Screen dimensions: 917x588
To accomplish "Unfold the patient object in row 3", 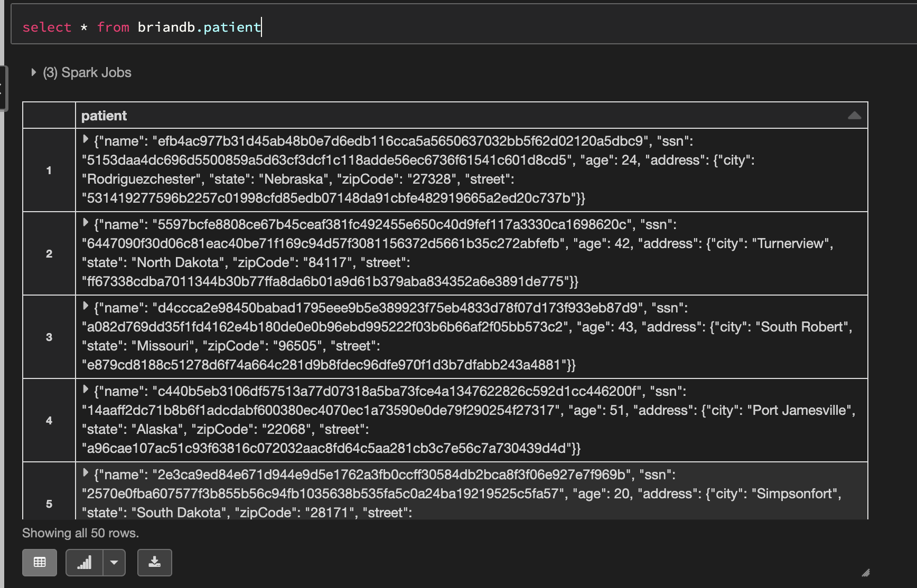I will 86,306.
